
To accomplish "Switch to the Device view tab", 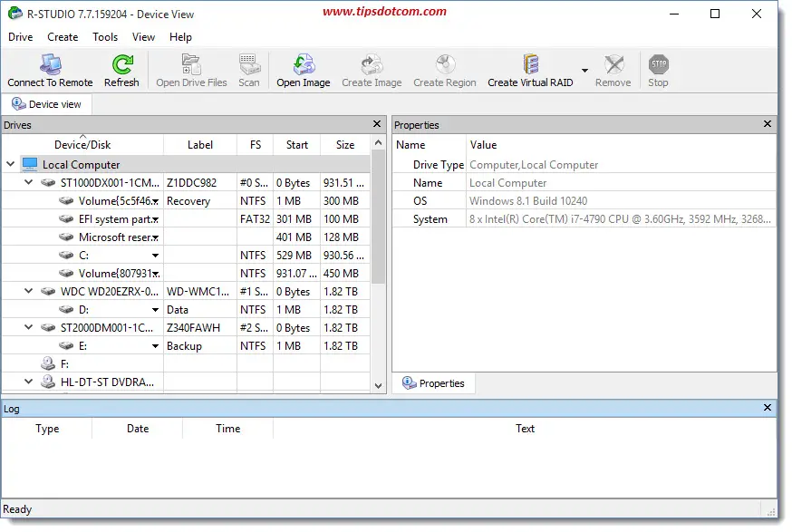I will click(x=46, y=104).
